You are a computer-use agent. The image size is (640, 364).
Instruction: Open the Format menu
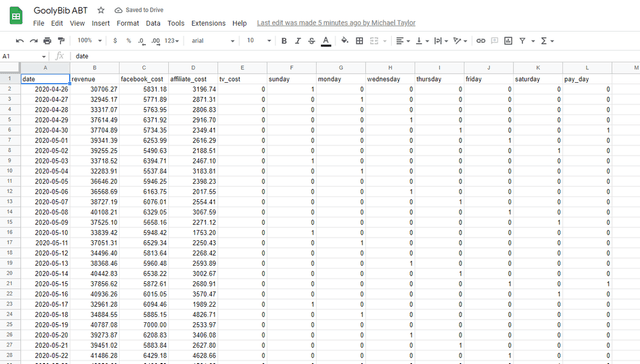pyautogui.click(x=128, y=23)
